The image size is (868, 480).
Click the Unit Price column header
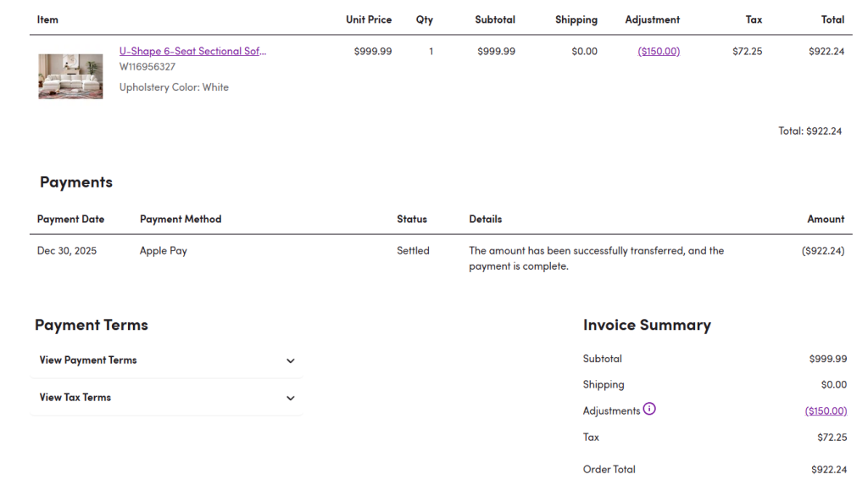368,20
